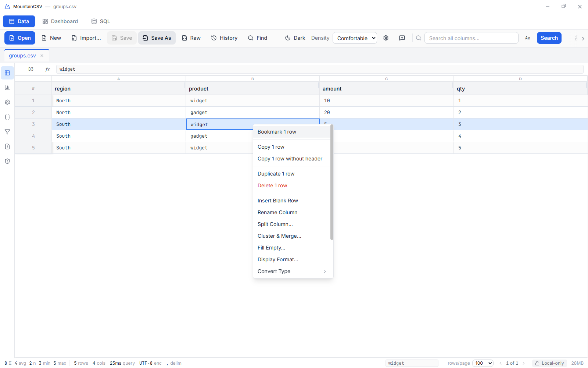Click the status bar widget value field
Screen dimensions: 588x368
pyautogui.click(x=412, y=363)
